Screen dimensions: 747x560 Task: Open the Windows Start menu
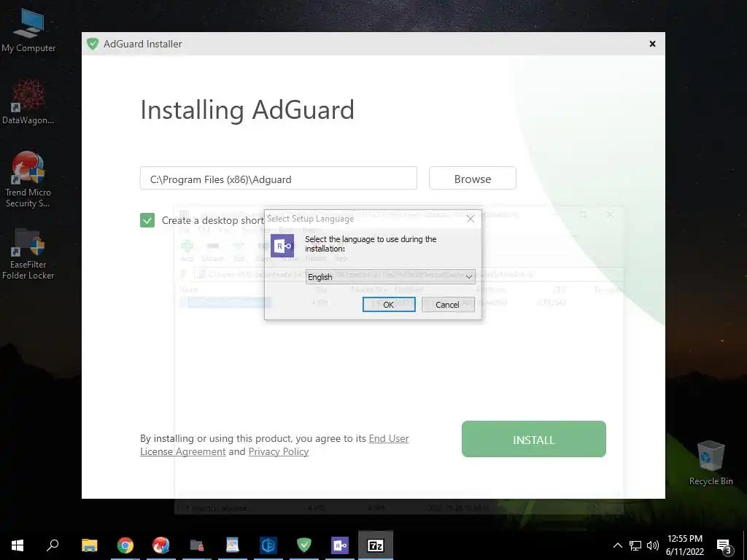tap(18, 545)
